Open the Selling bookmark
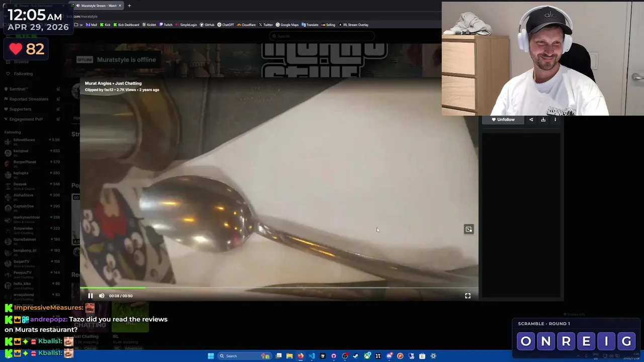Viewport: 644px width, 362px height. [328, 25]
